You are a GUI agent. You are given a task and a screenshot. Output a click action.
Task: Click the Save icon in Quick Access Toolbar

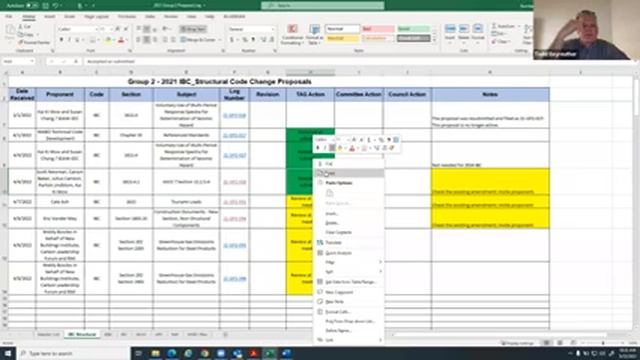tap(45, 6)
